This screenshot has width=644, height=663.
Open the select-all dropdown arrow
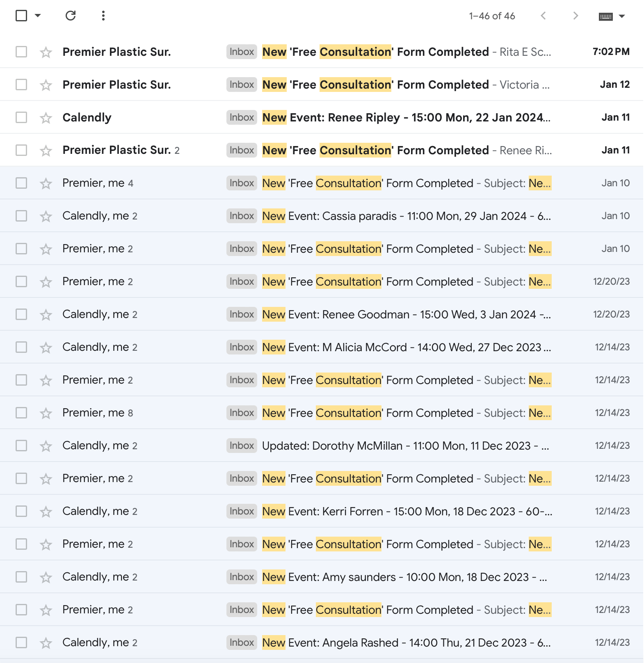[x=38, y=16]
